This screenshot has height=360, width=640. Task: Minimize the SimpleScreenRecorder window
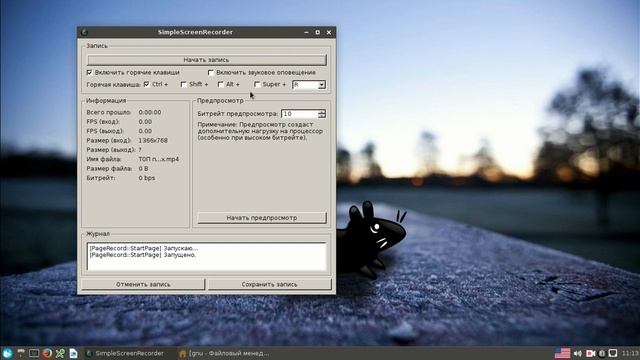pyautogui.click(x=306, y=32)
